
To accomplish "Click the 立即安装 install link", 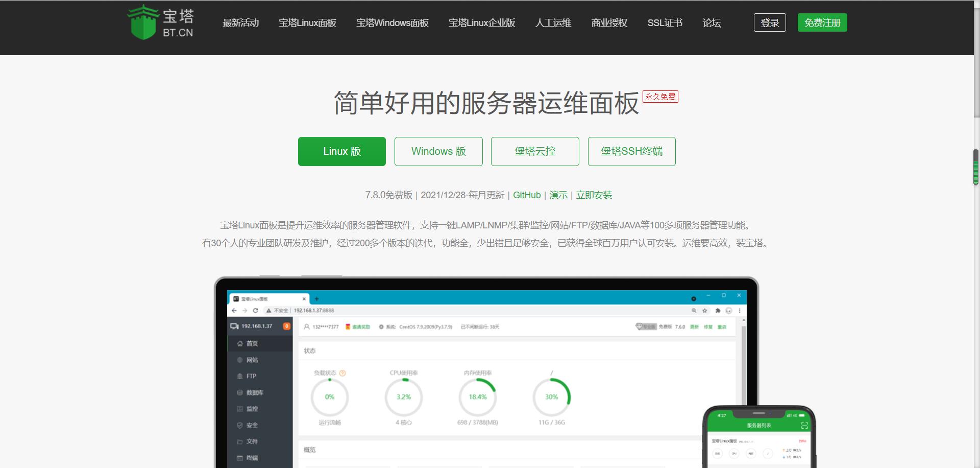I will pyautogui.click(x=594, y=195).
